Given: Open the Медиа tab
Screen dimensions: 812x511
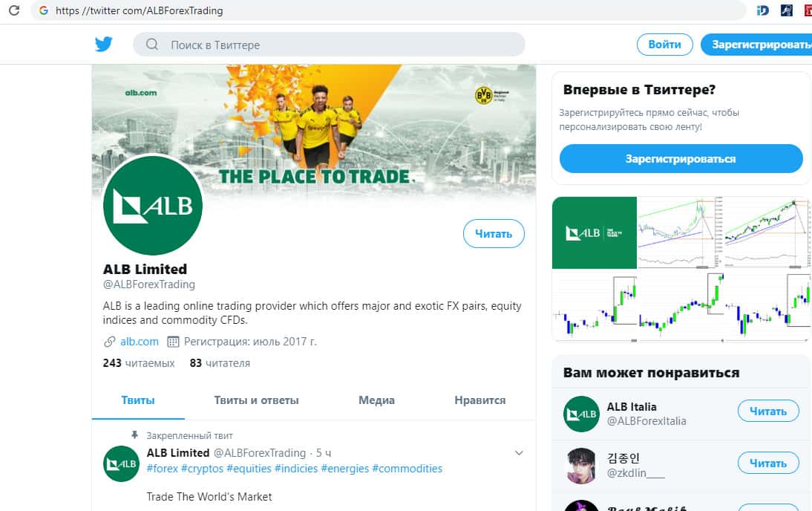Looking at the screenshot, I should tap(376, 400).
